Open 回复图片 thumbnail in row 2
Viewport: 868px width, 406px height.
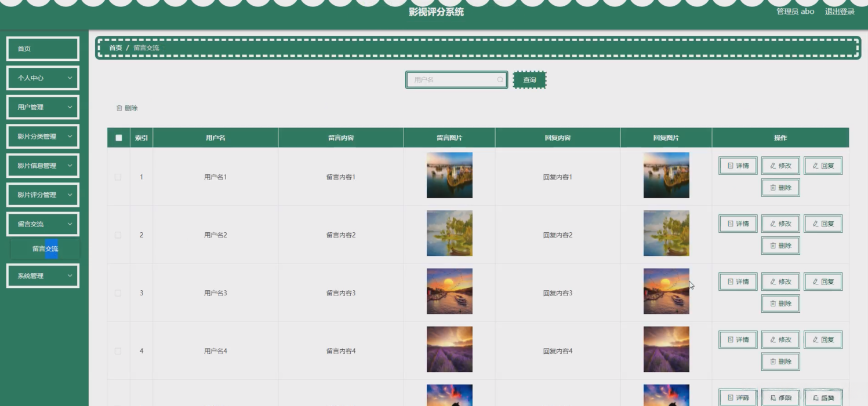(x=666, y=233)
